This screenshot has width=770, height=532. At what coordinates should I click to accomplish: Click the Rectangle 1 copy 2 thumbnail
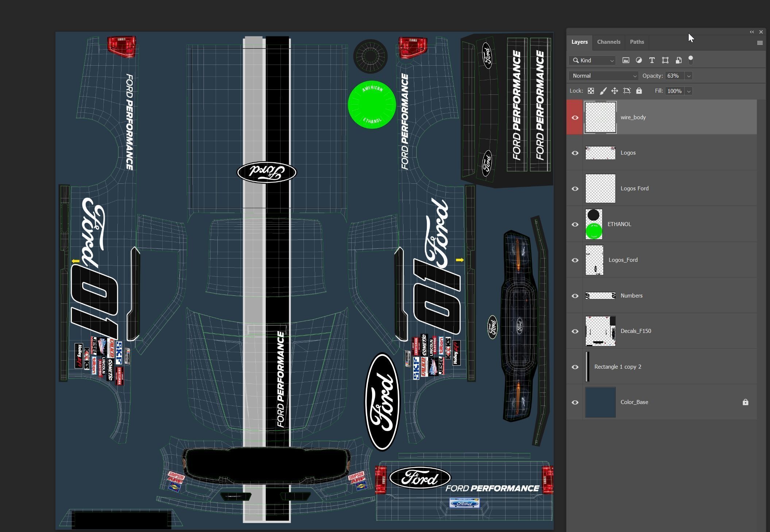point(587,367)
